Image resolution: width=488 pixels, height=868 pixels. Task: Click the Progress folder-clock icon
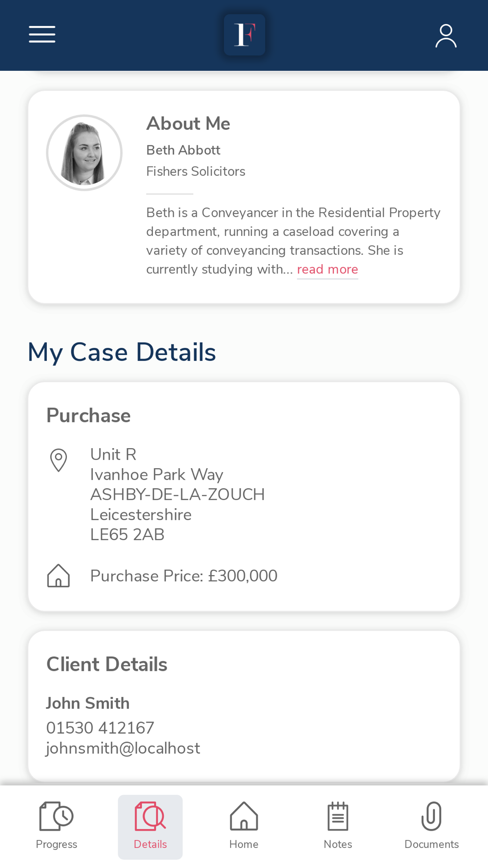[x=56, y=816]
